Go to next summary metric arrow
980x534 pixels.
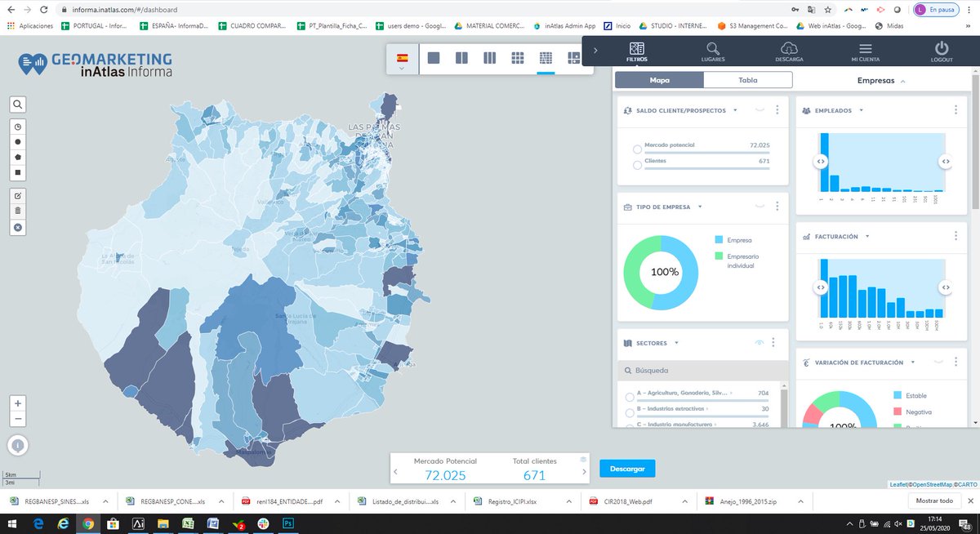click(x=583, y=472)
